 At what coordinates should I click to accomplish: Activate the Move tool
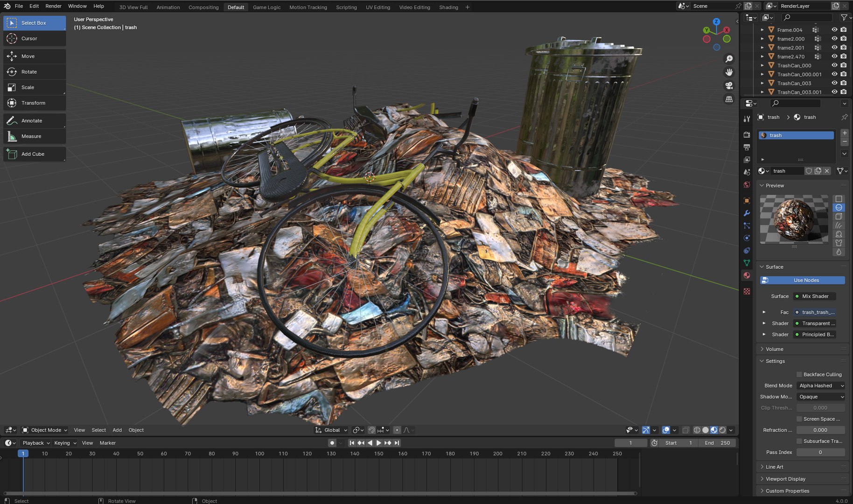35,56
